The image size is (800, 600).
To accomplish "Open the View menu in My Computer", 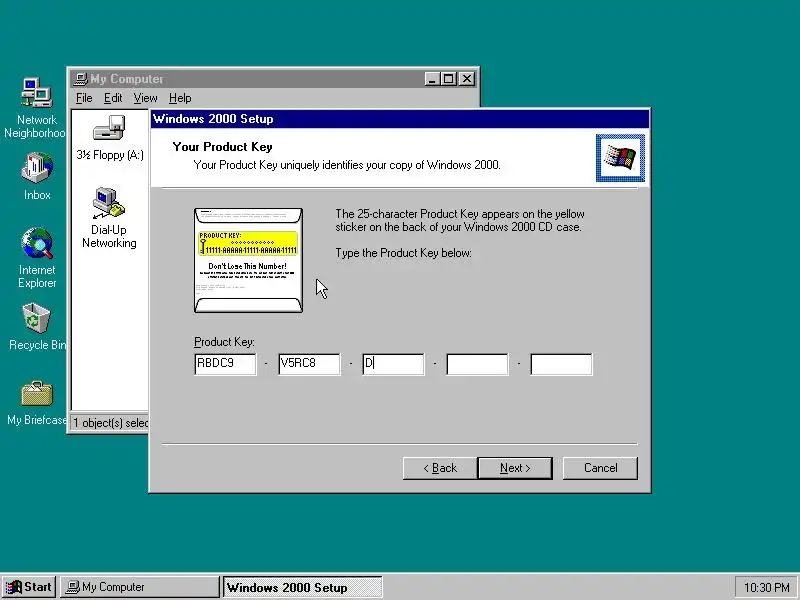I will 145,98.
